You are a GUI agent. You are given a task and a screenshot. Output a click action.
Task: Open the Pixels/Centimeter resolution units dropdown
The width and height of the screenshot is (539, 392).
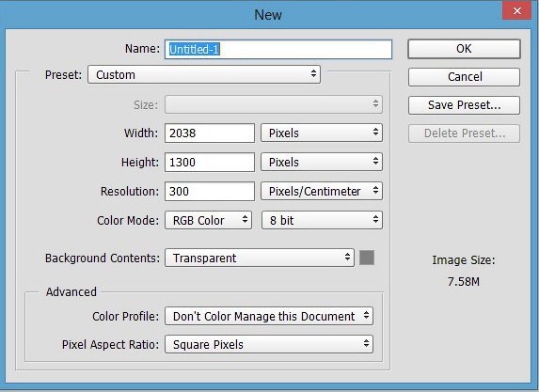(x=322, y=191)
